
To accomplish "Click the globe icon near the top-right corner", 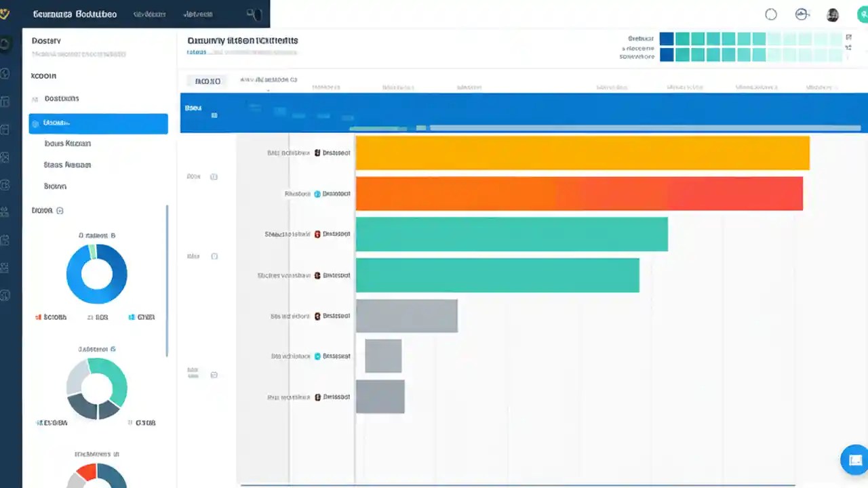I will tap(802, 14).
